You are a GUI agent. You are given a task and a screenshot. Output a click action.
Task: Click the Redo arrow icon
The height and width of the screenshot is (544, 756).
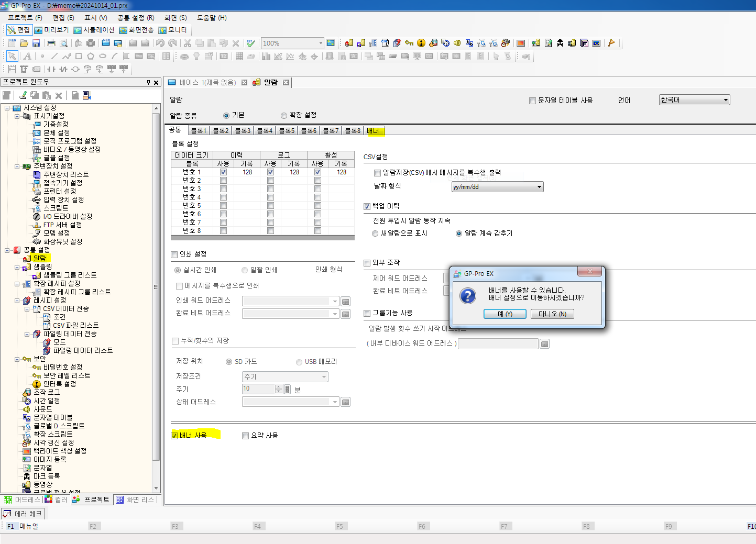(172, 43)
